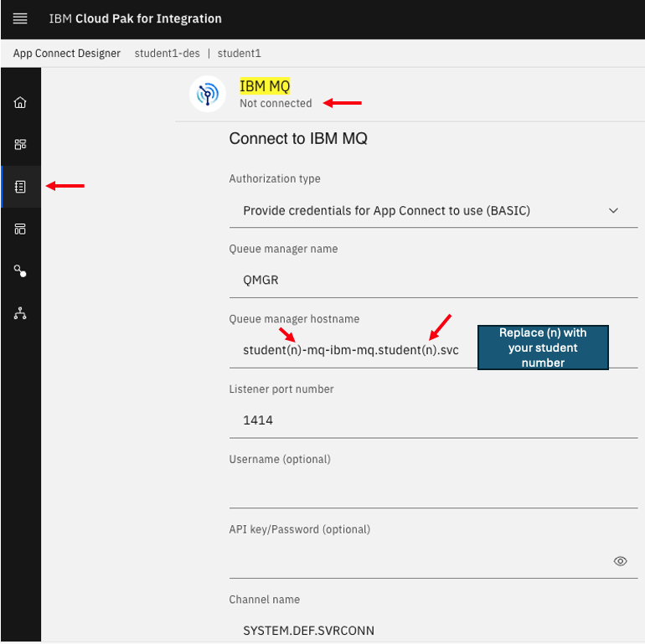The height and width of the screenshot is (644, 645).
Task: Click the Authorization type chevron arrow
Action: (613, 211)
